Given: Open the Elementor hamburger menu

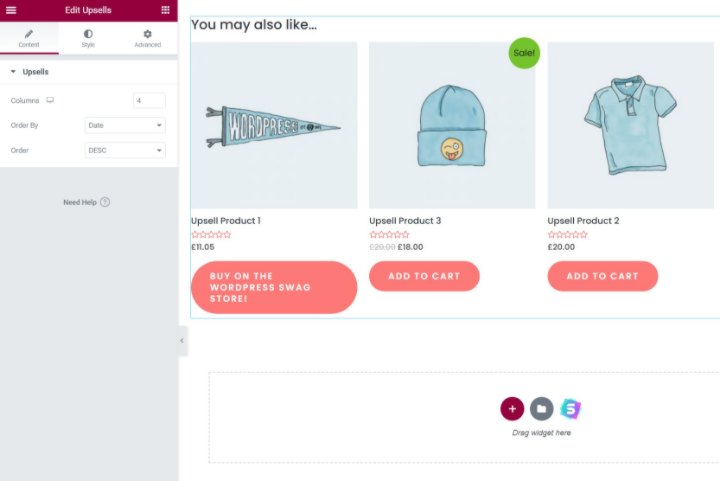Looking at the screenshot, I should point(11,10).
